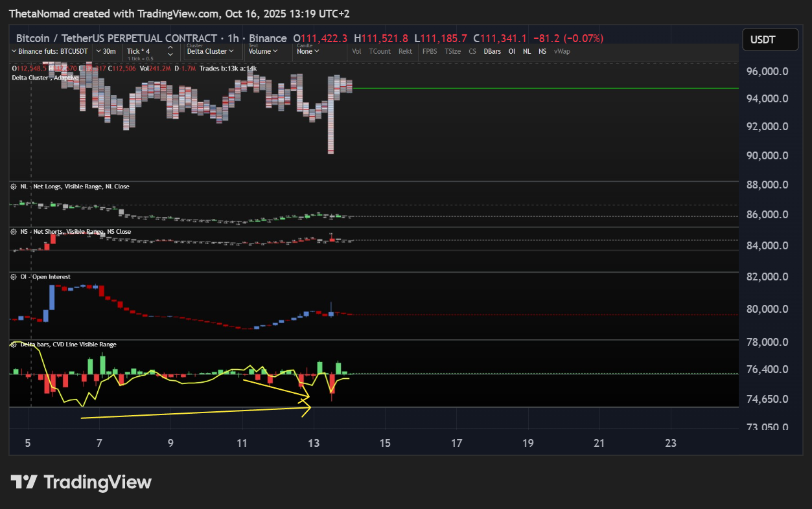Image resolution: width=812 pixels, height=509 pixels.
Task: Open the Volume text dropdown
Action: pos(263,51)
